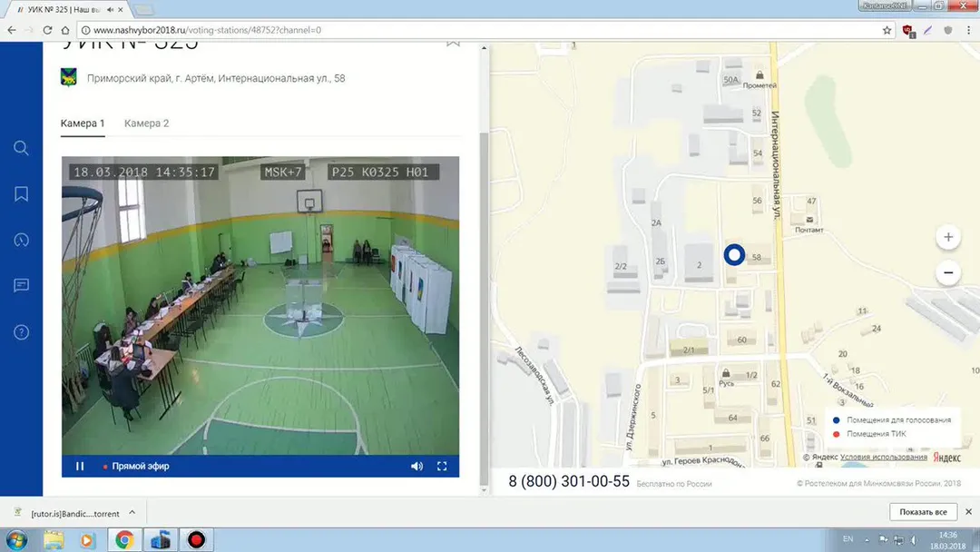Reload the page in Chrome
The width and height of the screenshot is (980, 552).
(47, 30)
